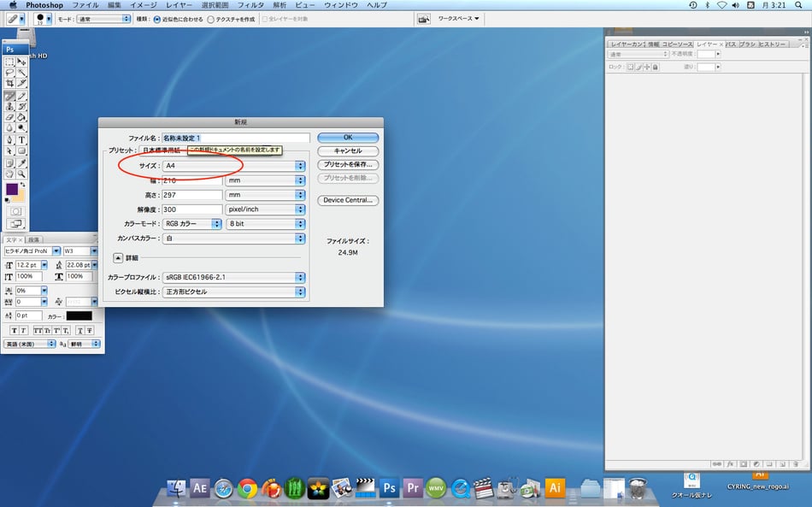Select the 近似色に合わせる radio button
The width and height of the screenshot is (812, 507).
point(156,19)
